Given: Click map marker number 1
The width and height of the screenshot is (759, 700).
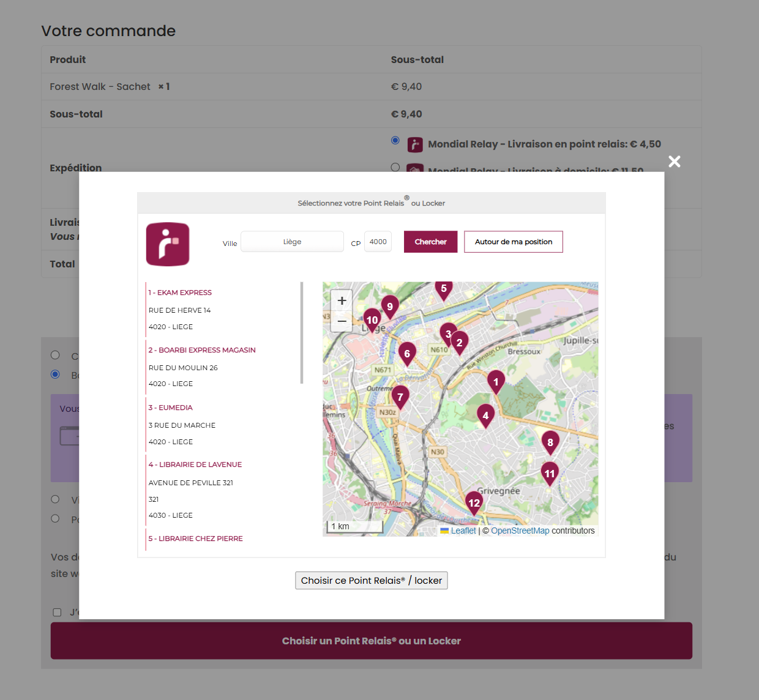Looking at the screenshot, I should tap(496, 382).
